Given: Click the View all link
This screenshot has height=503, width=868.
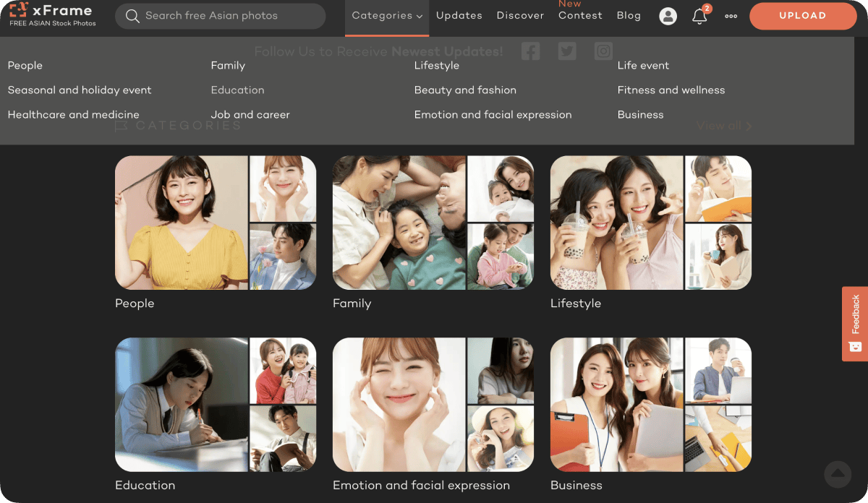Looking at the screenshot, I should point(724,126).
